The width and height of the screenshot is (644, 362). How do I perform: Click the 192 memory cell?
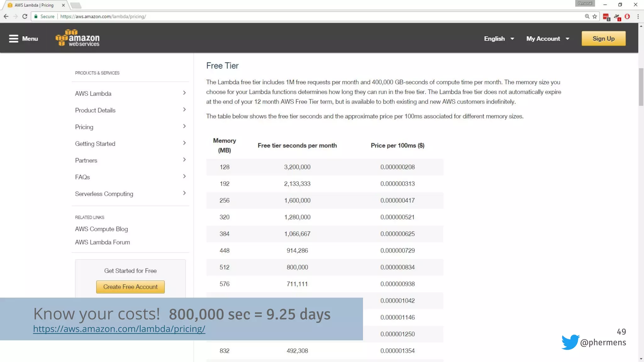click(x=224, y=184)
